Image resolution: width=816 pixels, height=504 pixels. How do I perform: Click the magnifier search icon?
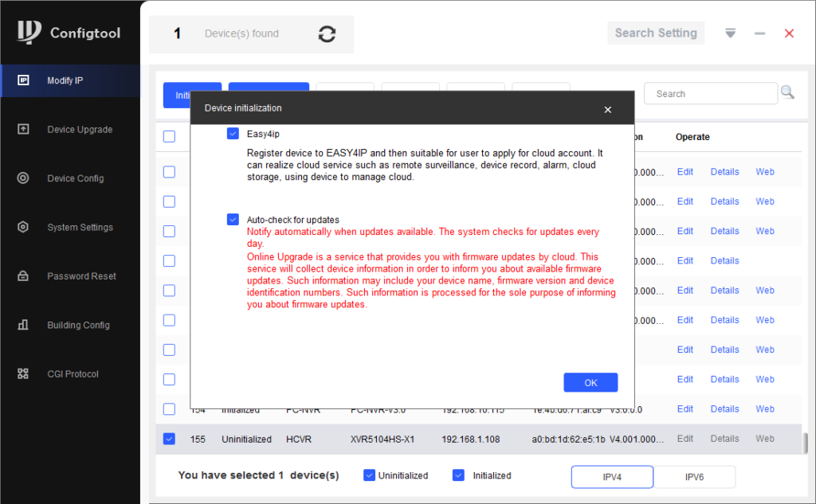tap(787, 93)
